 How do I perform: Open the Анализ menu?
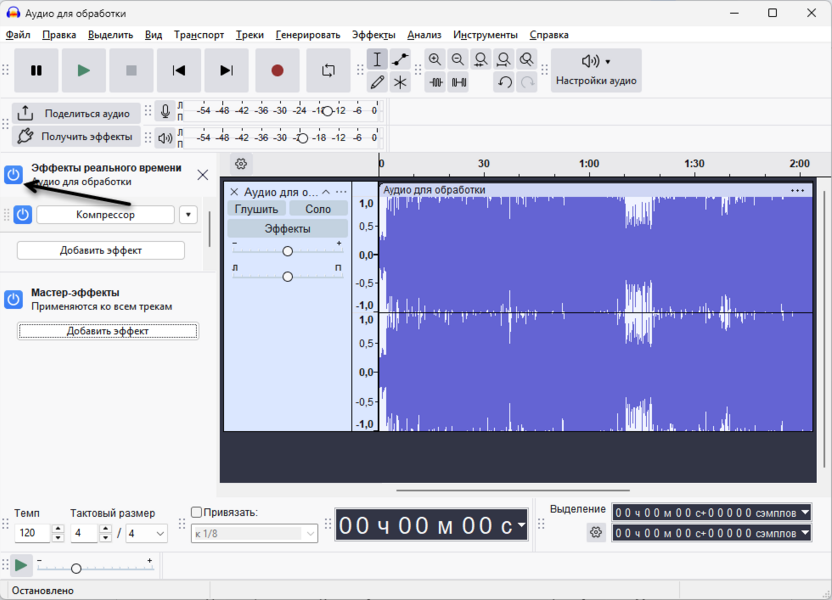pos(424,35)
